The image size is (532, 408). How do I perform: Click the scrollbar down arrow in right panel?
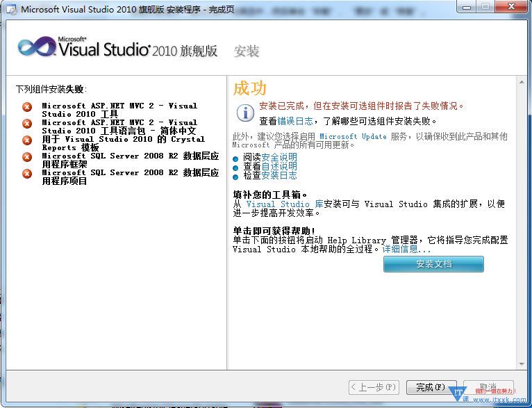pyautogui.click(x=522, y=364)
